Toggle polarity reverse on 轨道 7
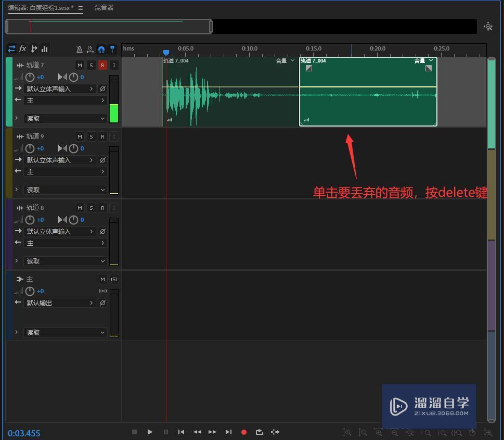Image resolution: width=504 pixels, height=440 pixels. (x=102, y=89)
